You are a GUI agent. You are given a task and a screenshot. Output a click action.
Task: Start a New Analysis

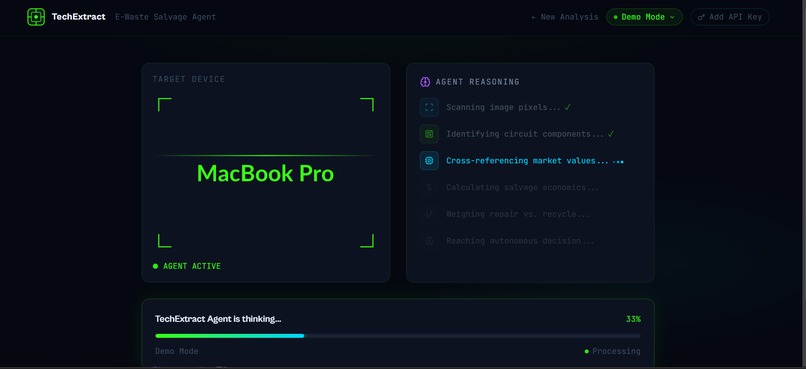565,17
